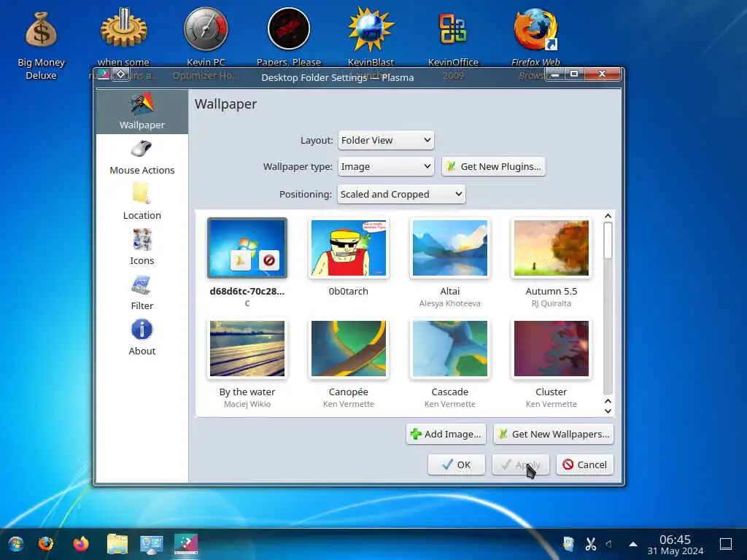Show the About page

pyautogui.click(x=142, y=338)
